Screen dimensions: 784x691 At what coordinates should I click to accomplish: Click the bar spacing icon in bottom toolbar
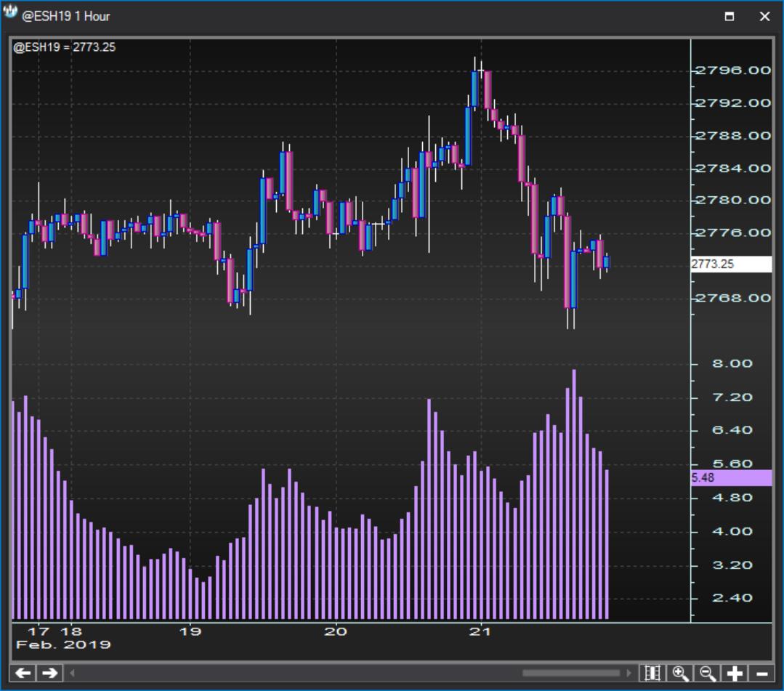click(x=653, y=673)
